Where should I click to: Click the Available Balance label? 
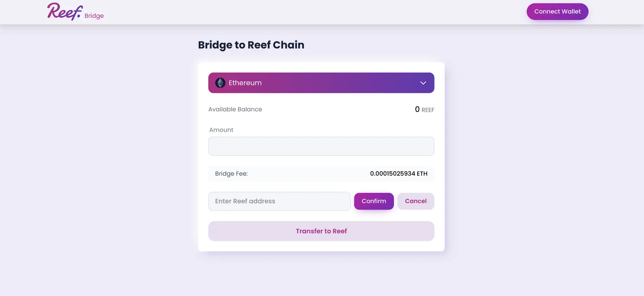pyautogui.click(x=235, y=110)
